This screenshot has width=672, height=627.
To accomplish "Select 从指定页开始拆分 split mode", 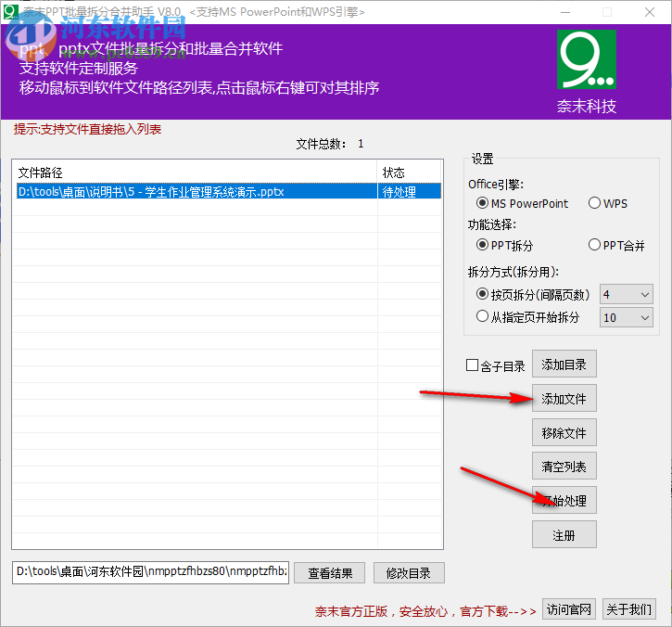I will 527,317.
